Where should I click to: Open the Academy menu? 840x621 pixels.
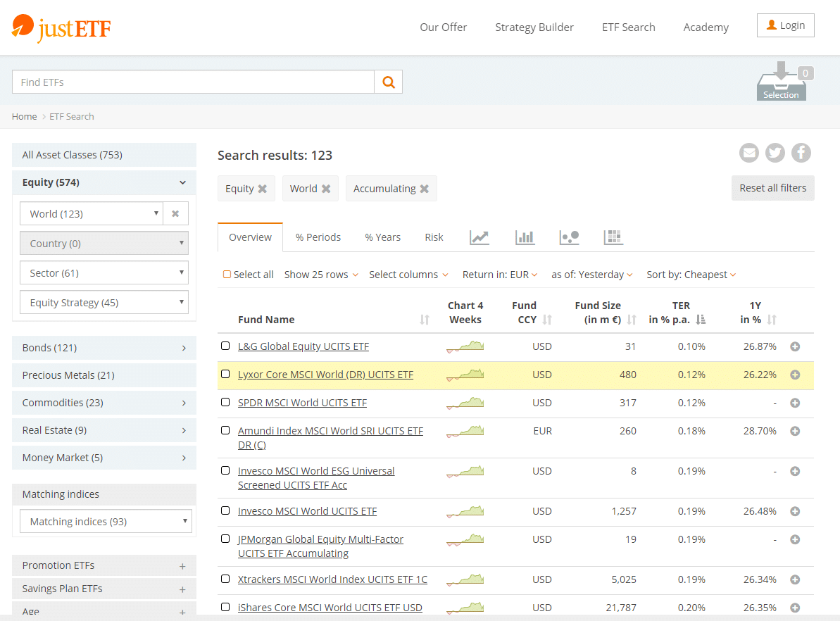pyautogui.click(x=706, y=27)
